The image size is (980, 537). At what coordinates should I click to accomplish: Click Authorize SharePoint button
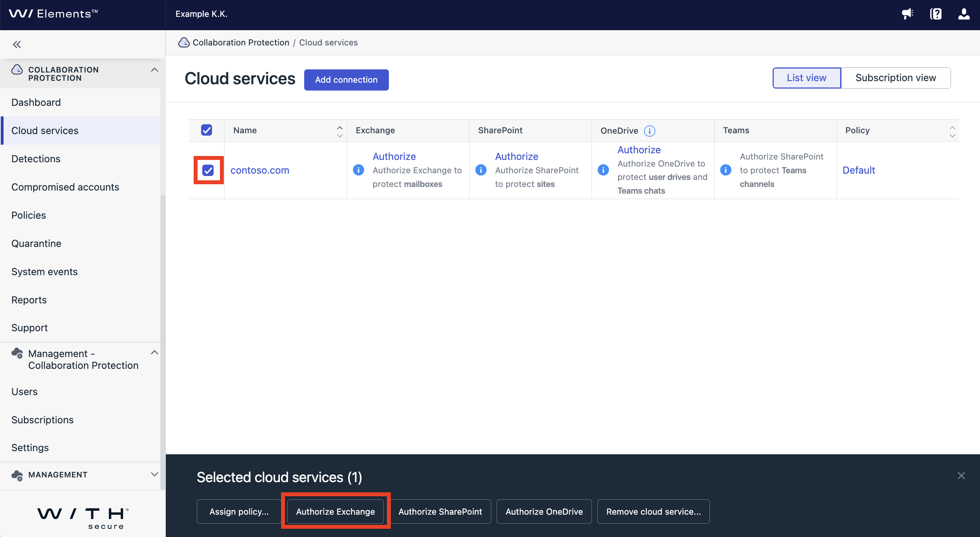click(x=440, y=512)
